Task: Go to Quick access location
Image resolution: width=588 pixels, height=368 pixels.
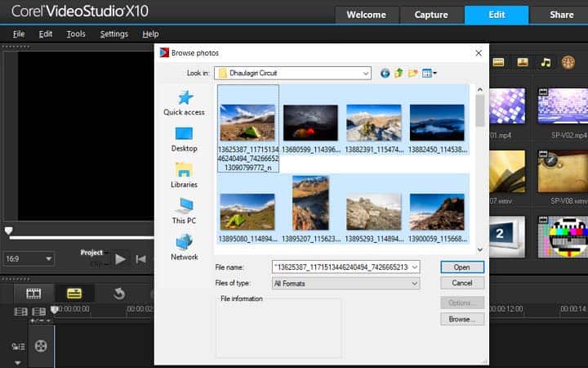Action: [184, 103]
